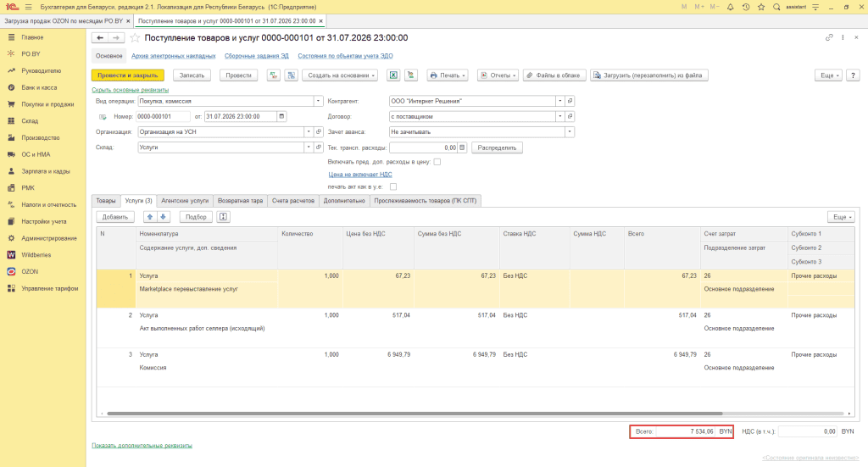Expand Контрагент dropdown arrow
The height and width of the screenshot is (467, 868).
(560, 101)
